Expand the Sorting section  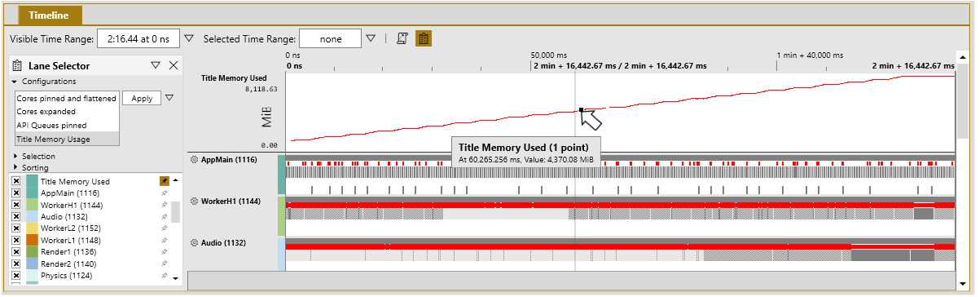15,167
